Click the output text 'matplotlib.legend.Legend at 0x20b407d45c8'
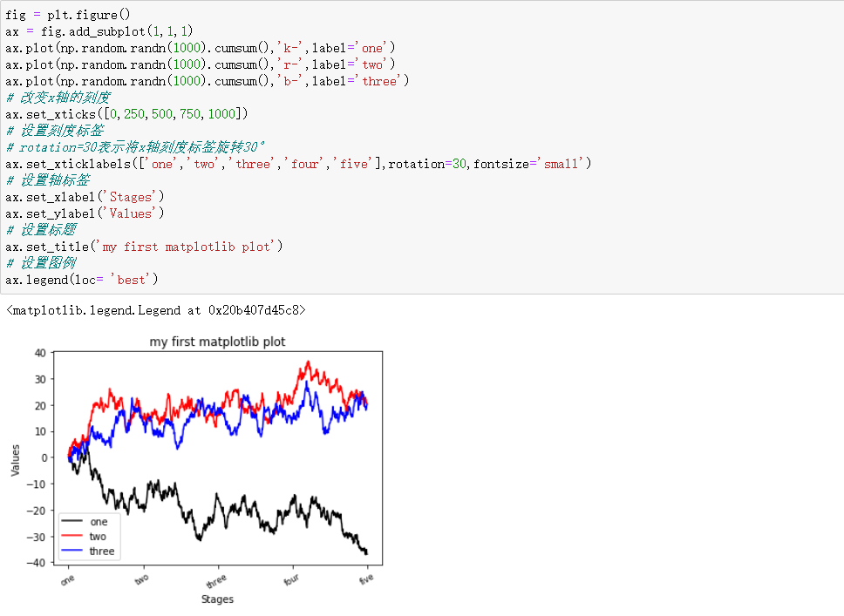The width and height of the screenshot is (844, 616). coord(156,310)
